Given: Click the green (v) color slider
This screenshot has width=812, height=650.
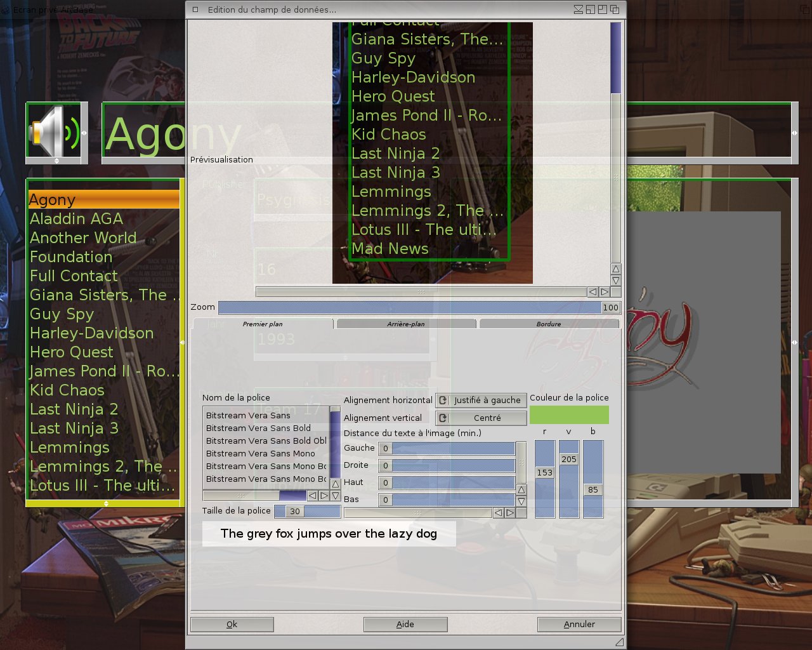Looking at the screenshot, I should pos(569,479).
